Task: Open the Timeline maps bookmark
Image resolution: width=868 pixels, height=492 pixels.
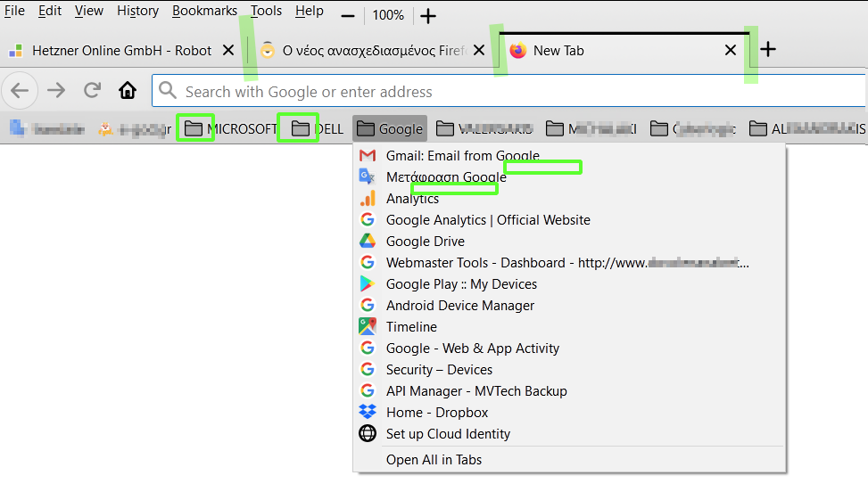Action: tap(570, 327)
